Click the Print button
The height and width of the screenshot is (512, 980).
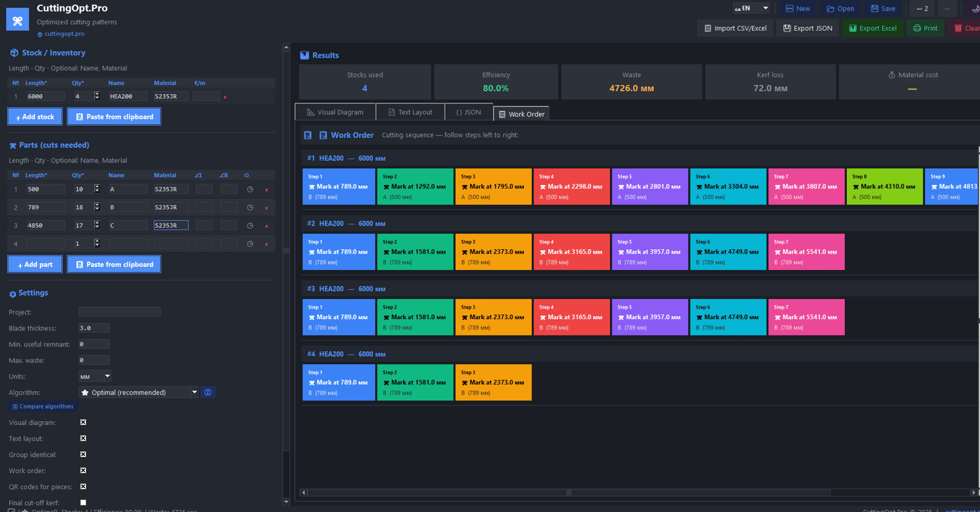click(x=925, y=28)
